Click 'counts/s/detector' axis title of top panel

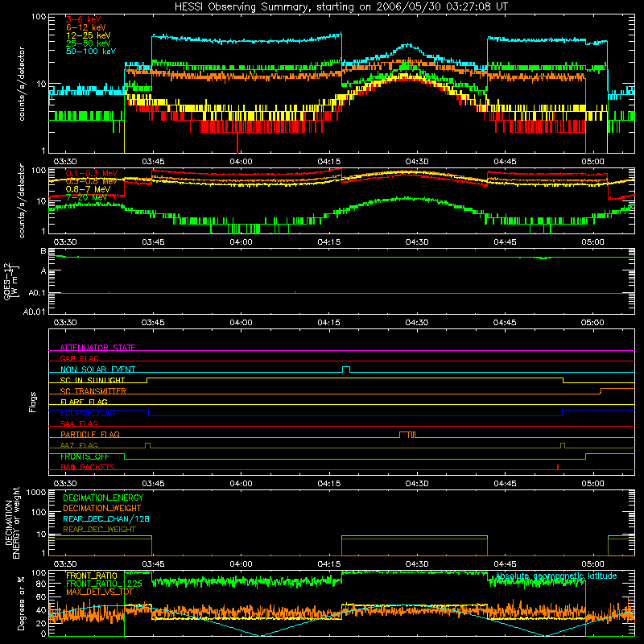click(22, 84)
